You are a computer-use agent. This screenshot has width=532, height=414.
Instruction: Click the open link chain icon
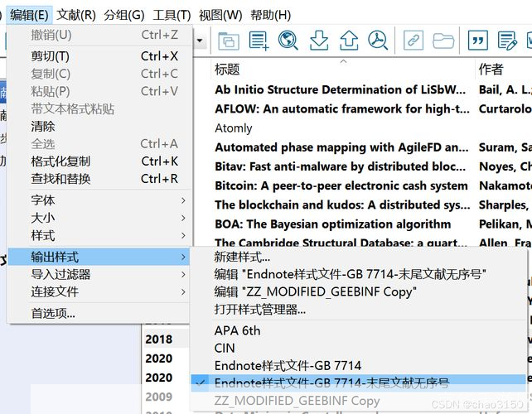pyautogui.click(x=414, y=41)
